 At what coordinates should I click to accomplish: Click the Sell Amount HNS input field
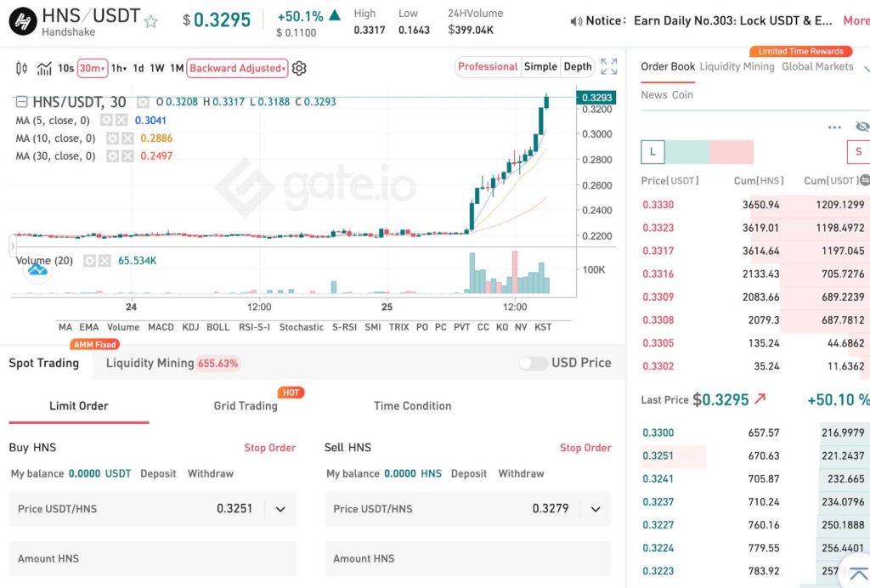pos(468,558)
